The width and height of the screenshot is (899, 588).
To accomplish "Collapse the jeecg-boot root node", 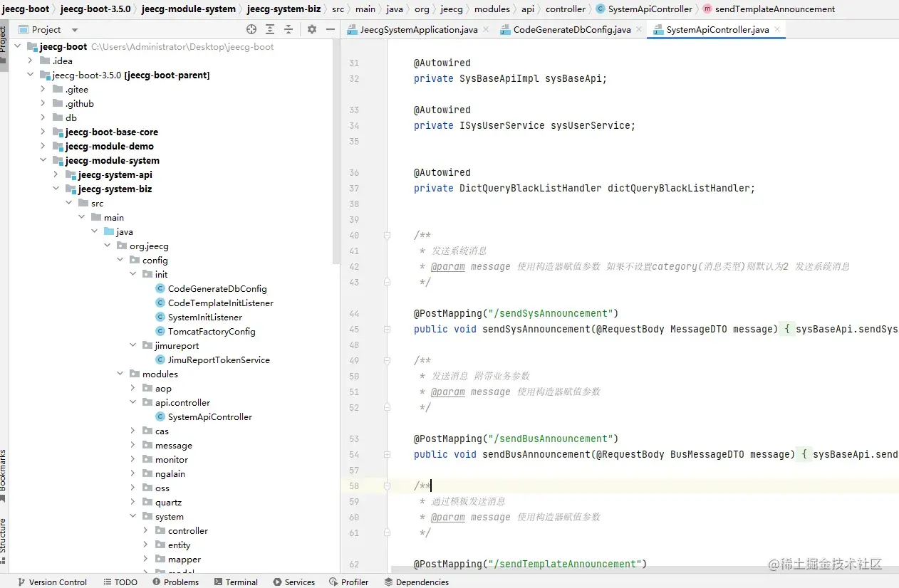I will click(18, 46).
